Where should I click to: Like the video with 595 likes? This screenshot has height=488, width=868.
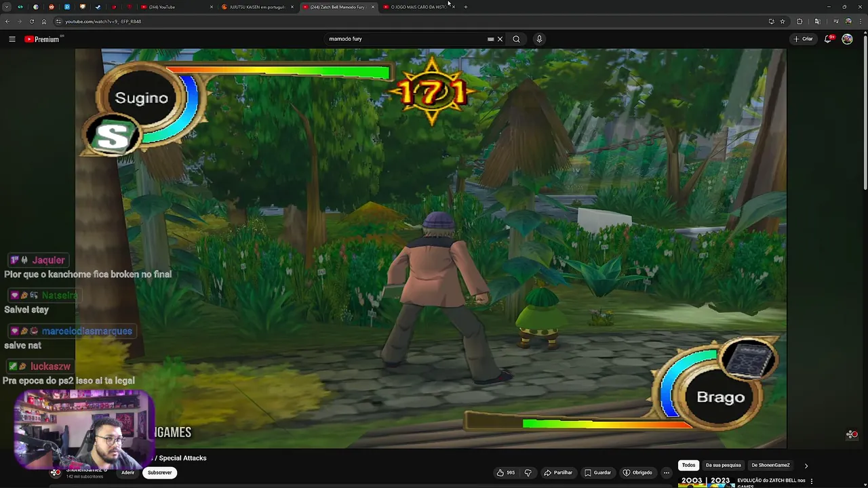click(x=507, y=472)
